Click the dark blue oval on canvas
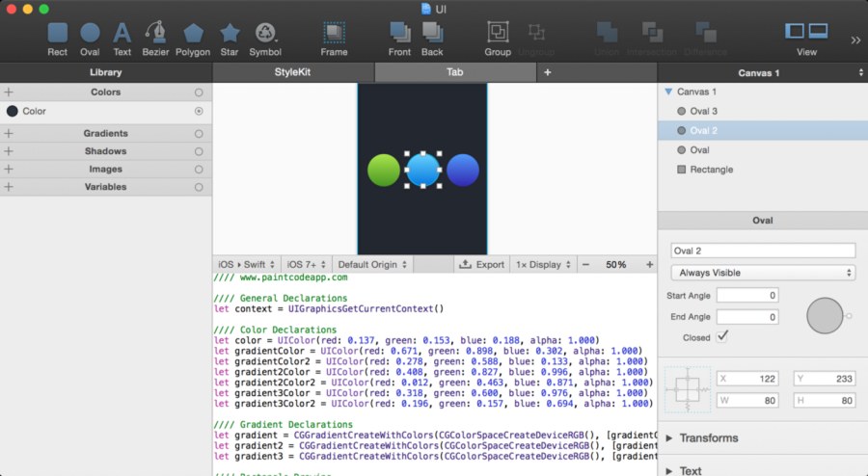868x476 pixels. 463,171
